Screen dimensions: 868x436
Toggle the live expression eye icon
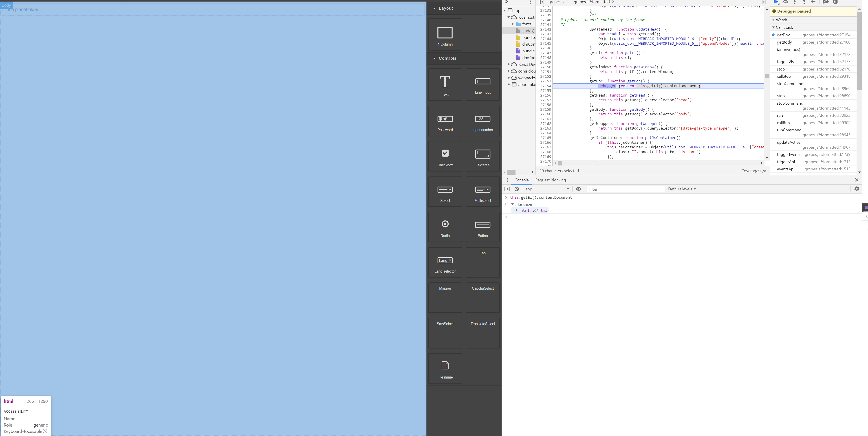point(579,189)
